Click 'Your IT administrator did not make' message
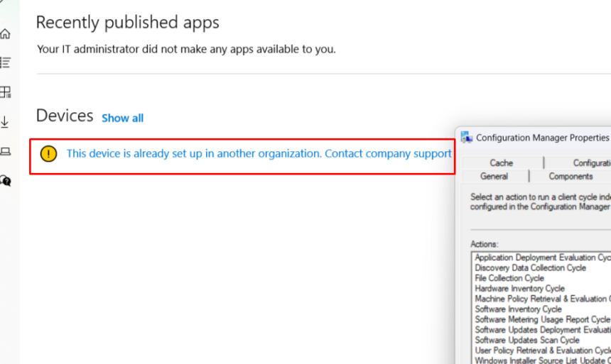Viewport: 611px width, 364px height. 186,49
